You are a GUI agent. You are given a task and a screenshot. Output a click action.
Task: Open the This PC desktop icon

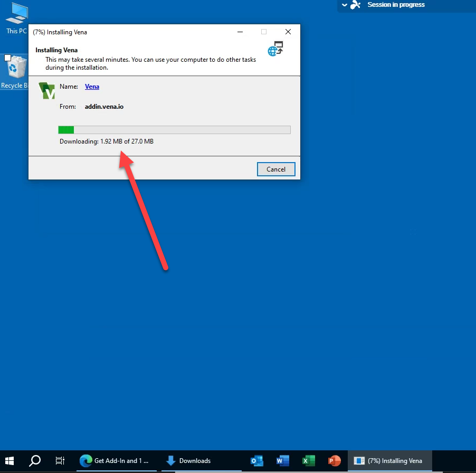pos(17,18)
